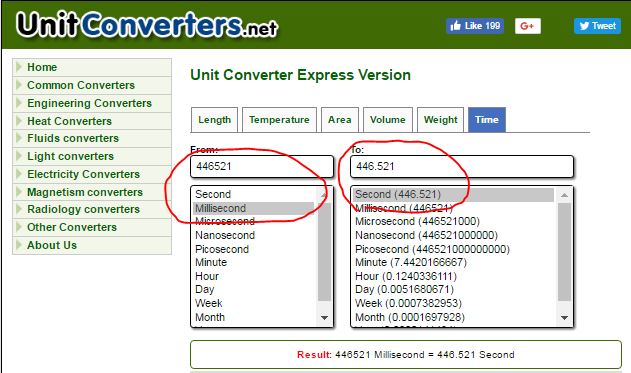Open the Home sidebar link

(92, 67)
